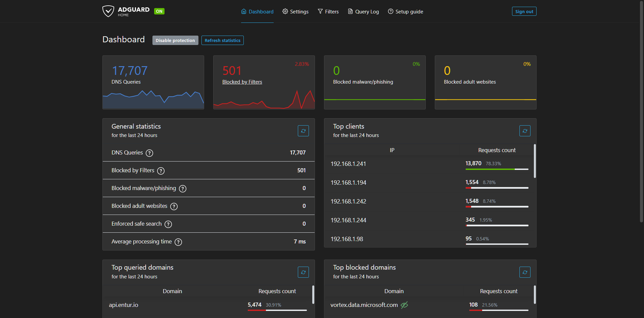Image resolution: width=644 pixels, height=318 pixels.
Task: Click the AdGuard Home shield logo
Action: coord(108,11)
